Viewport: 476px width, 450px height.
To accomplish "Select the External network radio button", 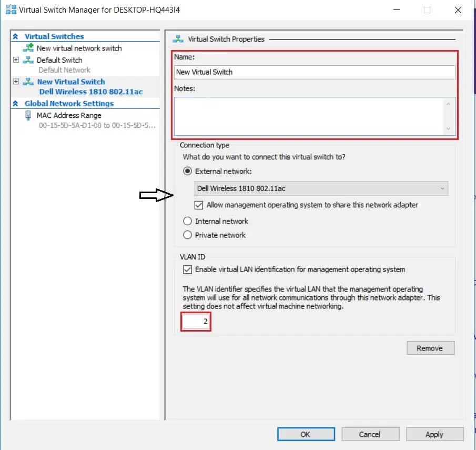I will point(187,171).
